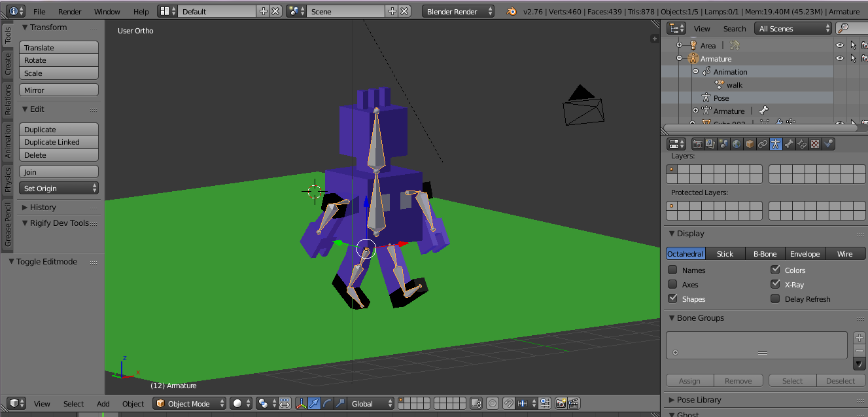
Task: Select Stick bone display mode
Action: point(725,254)
